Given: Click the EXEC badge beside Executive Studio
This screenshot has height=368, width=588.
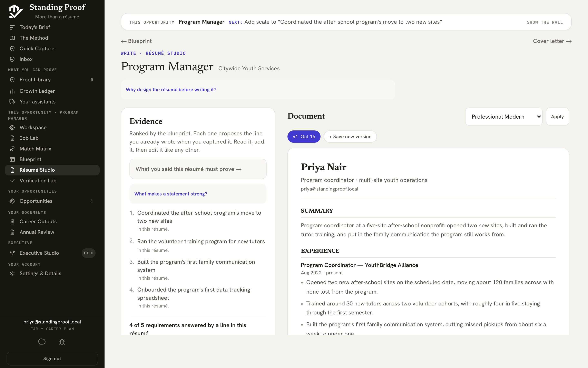Looking at the screenshot, I should pos(88,253).
